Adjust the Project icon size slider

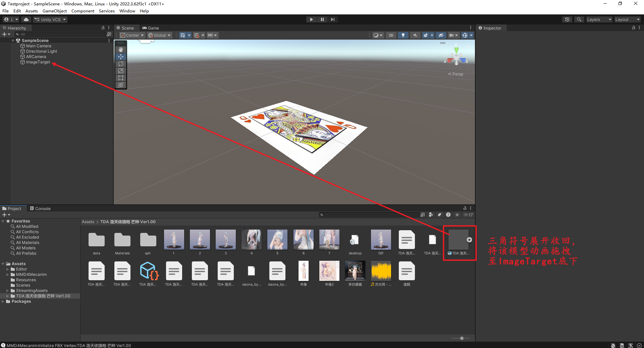(462, 338)
